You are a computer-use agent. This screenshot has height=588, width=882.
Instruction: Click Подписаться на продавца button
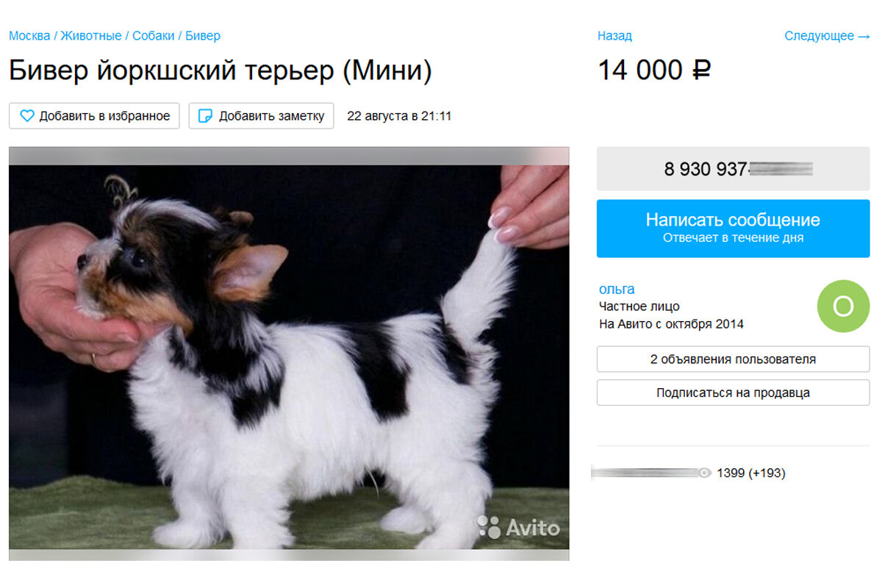tap(733, 392)
